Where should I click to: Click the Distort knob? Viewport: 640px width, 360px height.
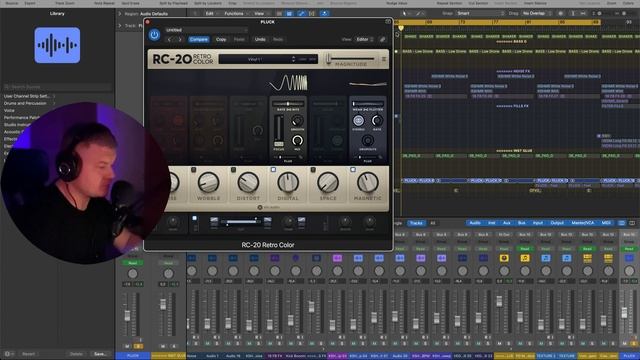click(248, 182)
